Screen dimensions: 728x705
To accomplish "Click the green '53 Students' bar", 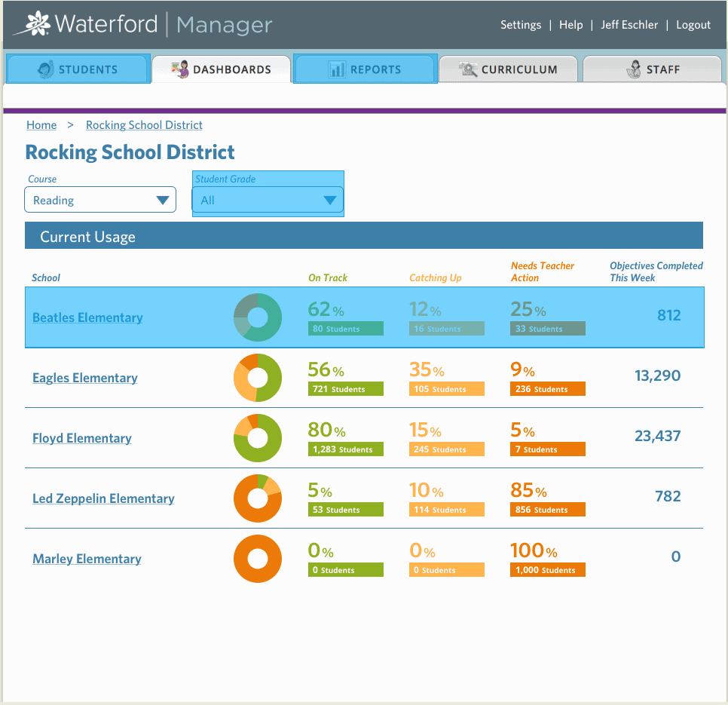I will click(x=346, y=510).
